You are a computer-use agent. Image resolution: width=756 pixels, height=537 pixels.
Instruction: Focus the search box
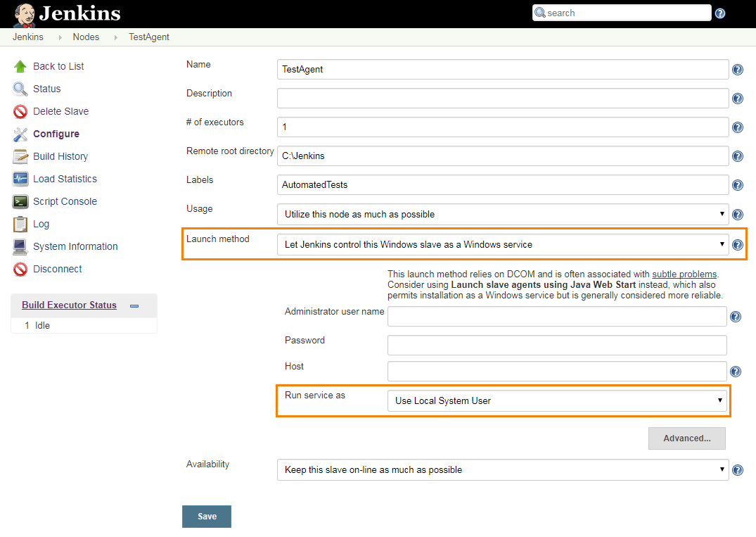pyautogui.click(x=622, y=13)
